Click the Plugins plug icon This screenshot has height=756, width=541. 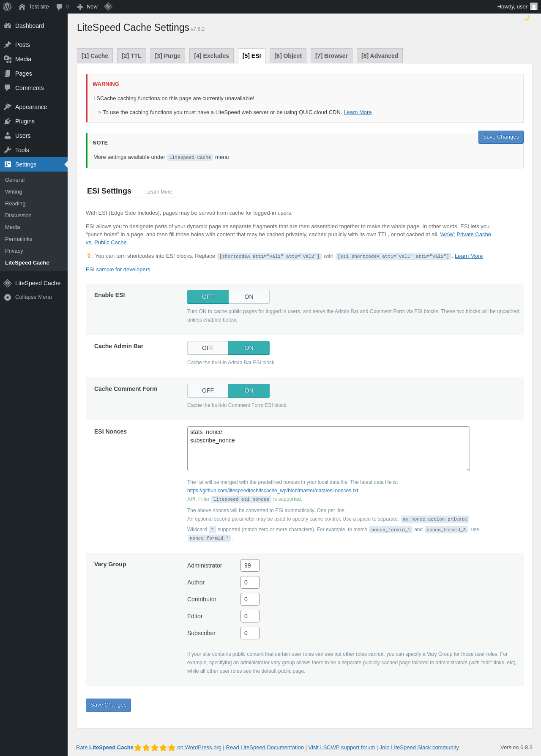8,121
